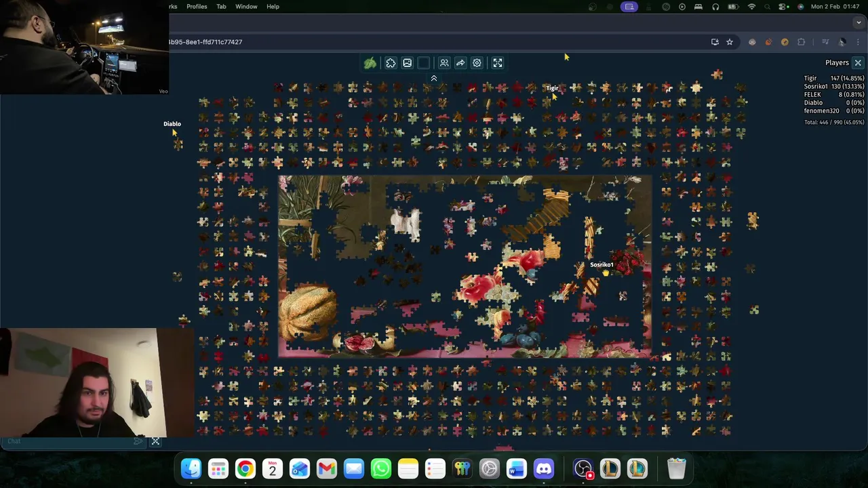868x488 pixels.
Task: Open Gmail from the dock
Action: (x=327, y=468)
